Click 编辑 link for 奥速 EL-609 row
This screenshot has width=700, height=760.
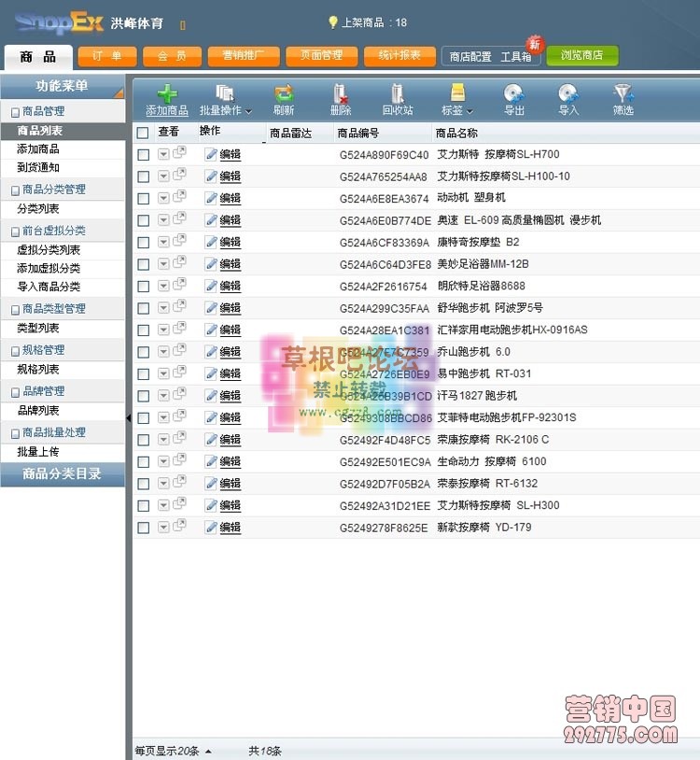230,220
